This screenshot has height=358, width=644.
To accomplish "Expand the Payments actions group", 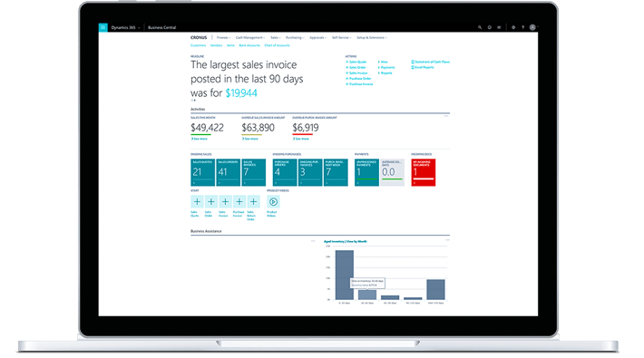I will click(386, 67).
